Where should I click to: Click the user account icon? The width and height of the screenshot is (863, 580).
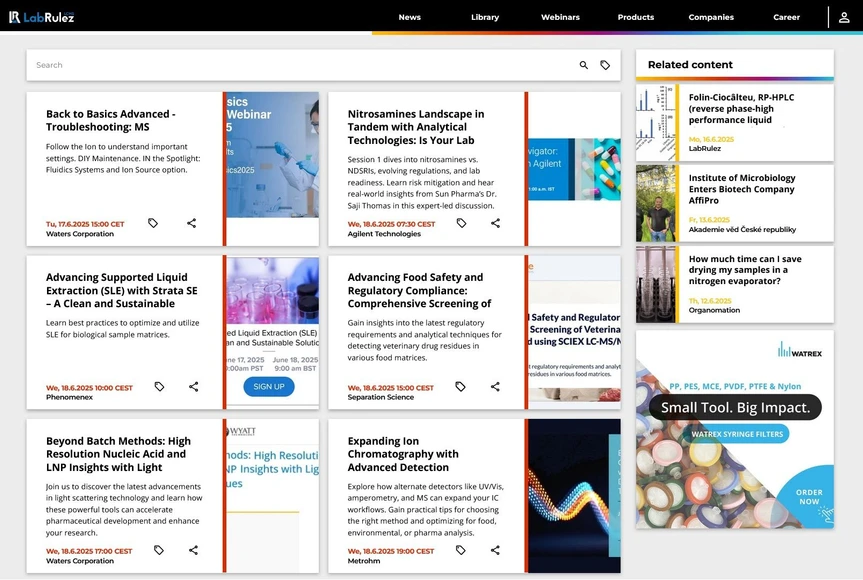pyautogui.click(x=844, y=17)
